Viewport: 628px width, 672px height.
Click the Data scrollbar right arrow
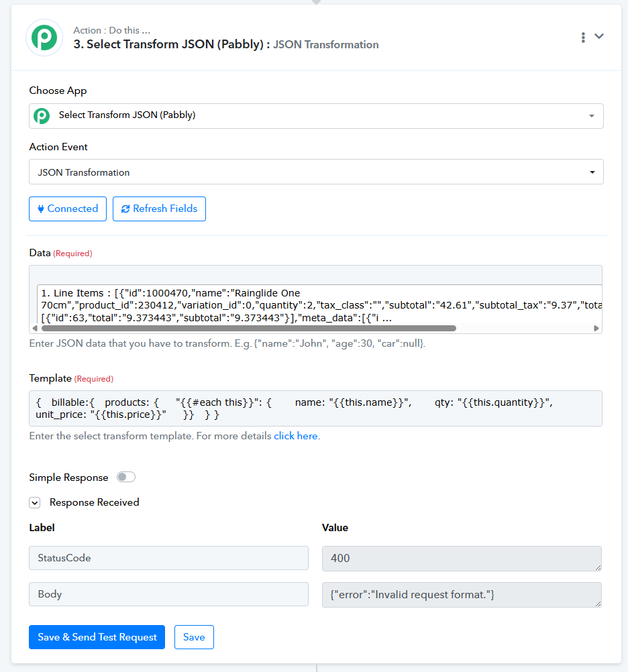[x=596, y=328]
